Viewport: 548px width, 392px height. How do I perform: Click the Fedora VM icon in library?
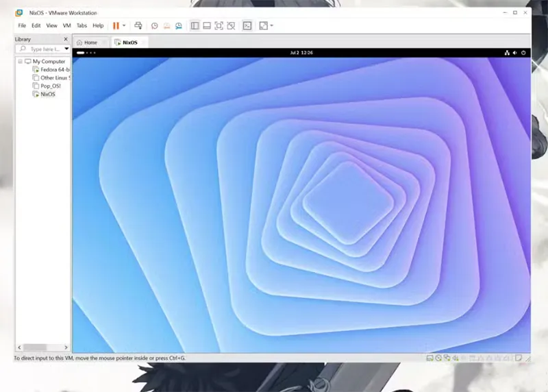[x=36, y=70]
